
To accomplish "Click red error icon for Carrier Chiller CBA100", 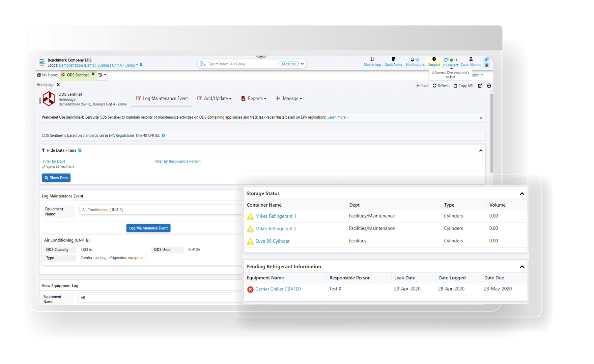I will (250, 289).
